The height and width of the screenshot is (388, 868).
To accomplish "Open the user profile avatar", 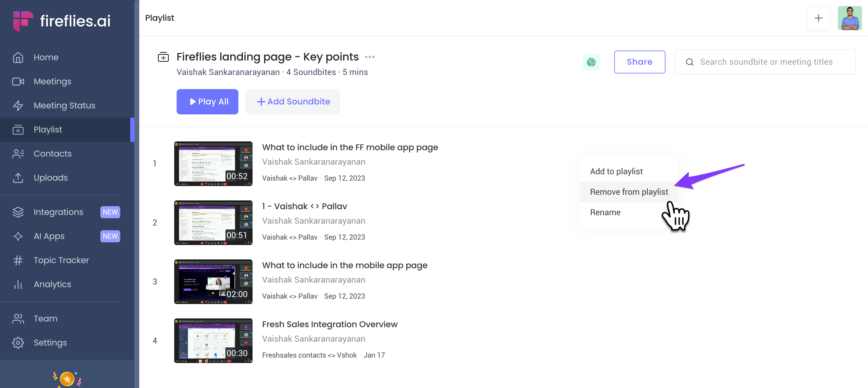I will pos(850,18).
